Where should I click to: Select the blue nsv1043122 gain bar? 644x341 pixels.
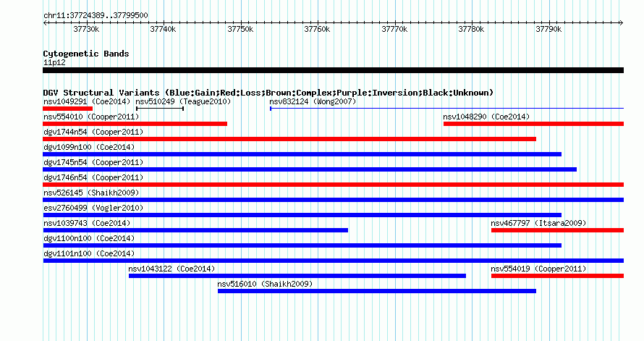297,276
